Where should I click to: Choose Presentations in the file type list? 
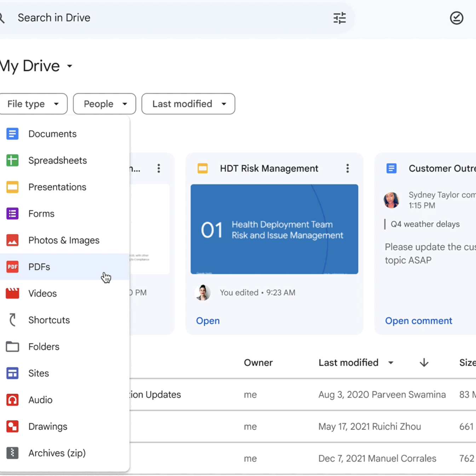(57, 187)
